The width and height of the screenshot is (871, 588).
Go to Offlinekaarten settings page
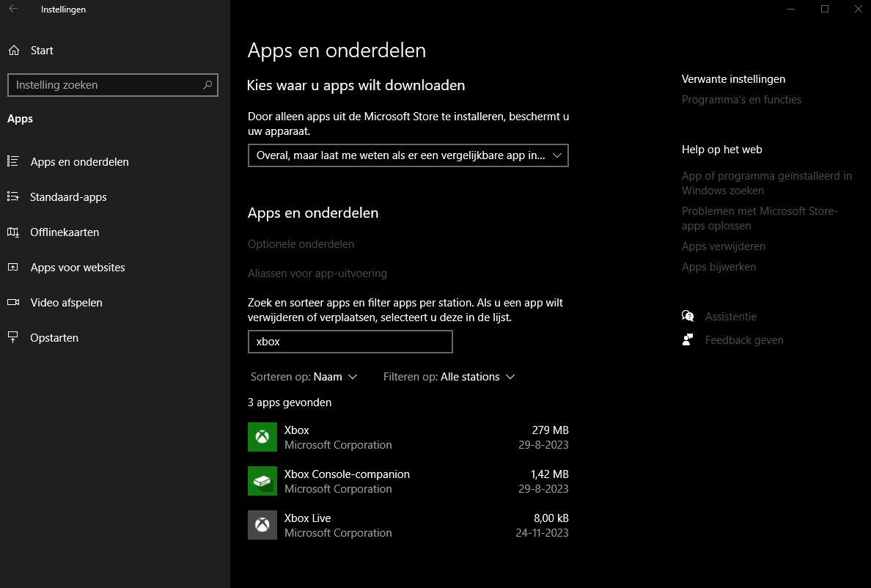coord(65,232)
